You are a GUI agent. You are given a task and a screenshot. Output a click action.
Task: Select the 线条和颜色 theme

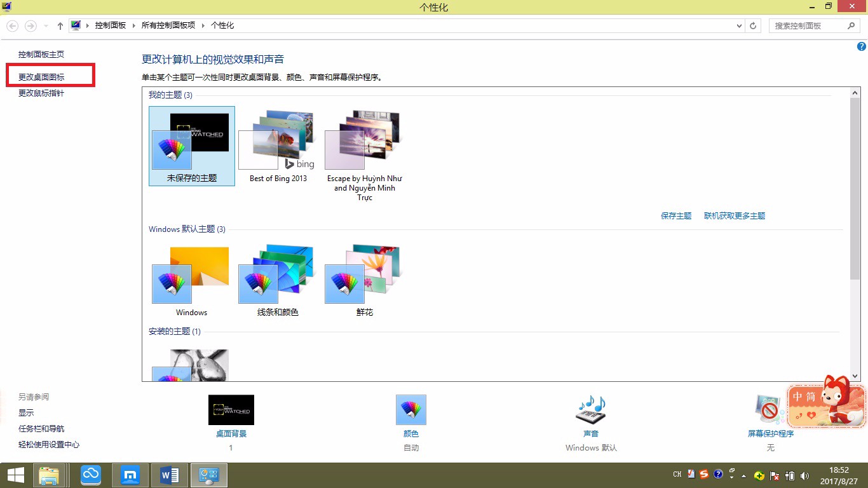(x=278, y=280)
